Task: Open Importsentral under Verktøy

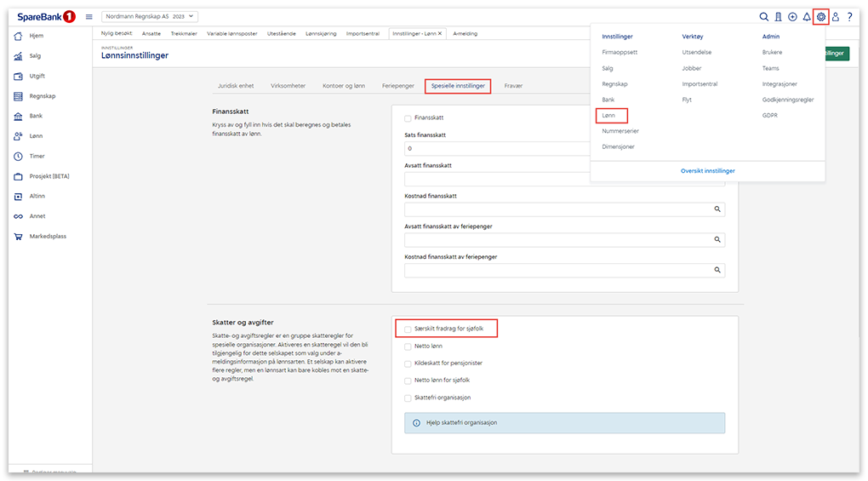Action: (700, 83)
